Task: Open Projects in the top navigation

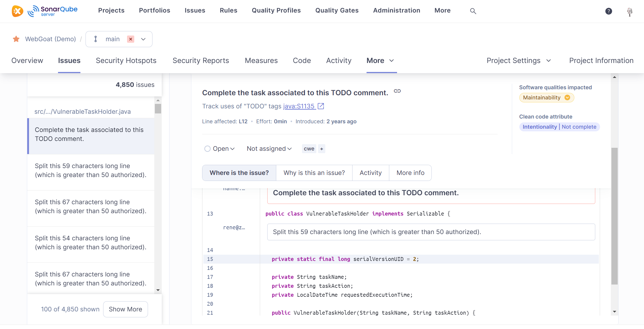Action: (x=111, y=10)
